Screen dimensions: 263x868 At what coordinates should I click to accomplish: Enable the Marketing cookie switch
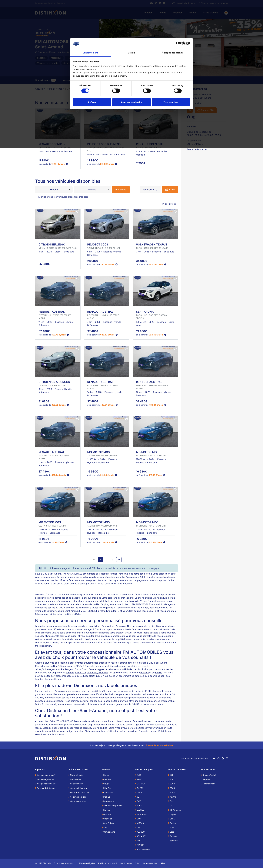pyautogui.click(x=178, y=91)
